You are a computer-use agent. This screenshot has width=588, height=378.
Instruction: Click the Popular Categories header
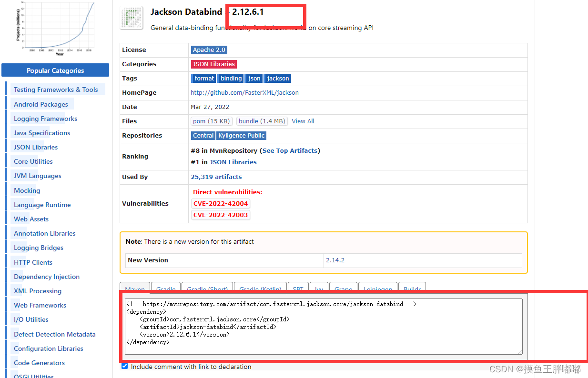pos(55,70)
